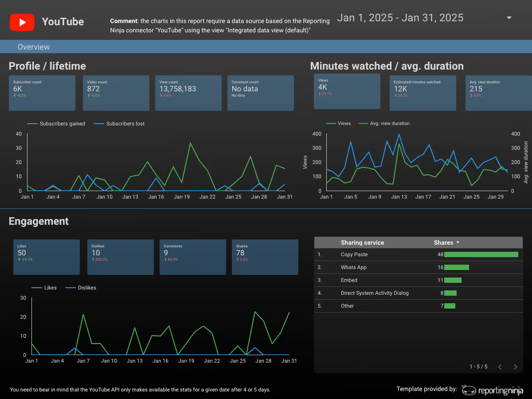The image size is (532, 399).
Task: Select the View count scorecard 13,758,183
Action: [x=188, y=93]
